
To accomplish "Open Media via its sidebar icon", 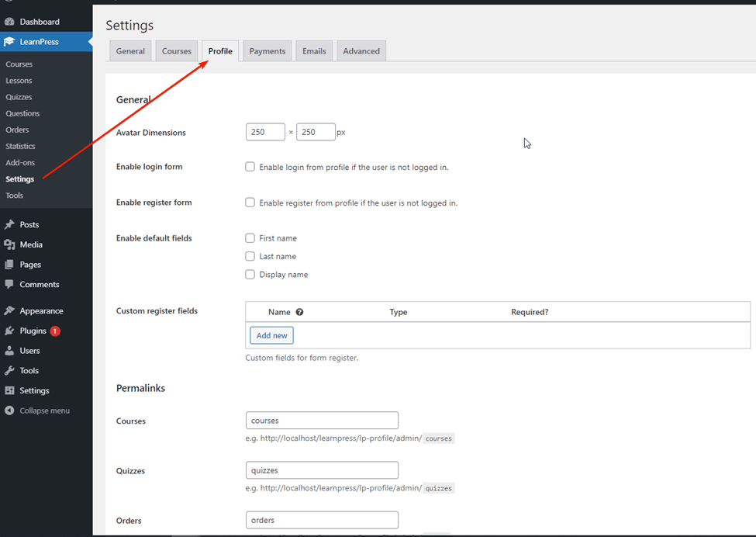I will (x=9, y=244).
